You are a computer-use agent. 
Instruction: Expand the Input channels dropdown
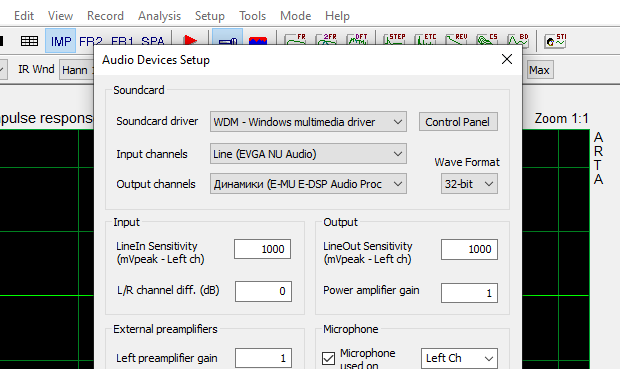pos(308,154)
